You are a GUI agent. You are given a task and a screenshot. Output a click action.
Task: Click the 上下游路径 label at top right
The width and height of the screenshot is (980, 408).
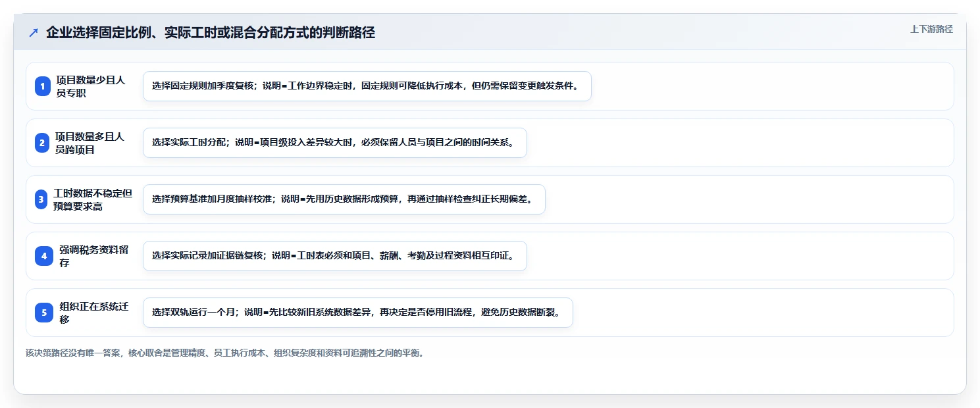pyautogui.click(x=931, y=29)
